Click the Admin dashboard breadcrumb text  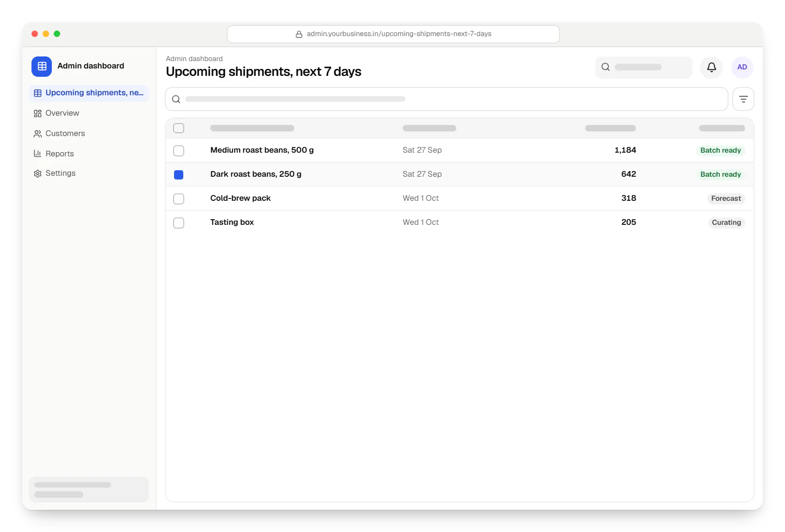(x=194, y=59)
